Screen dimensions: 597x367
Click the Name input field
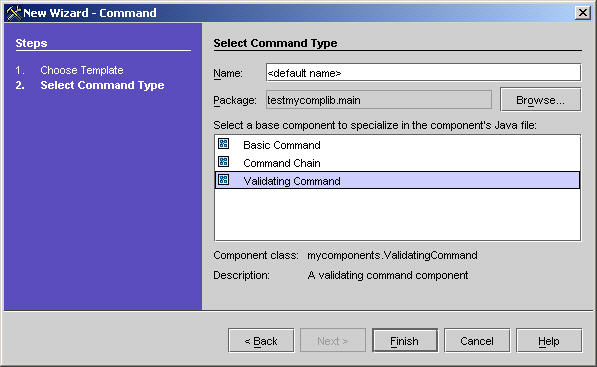(423, 72)
